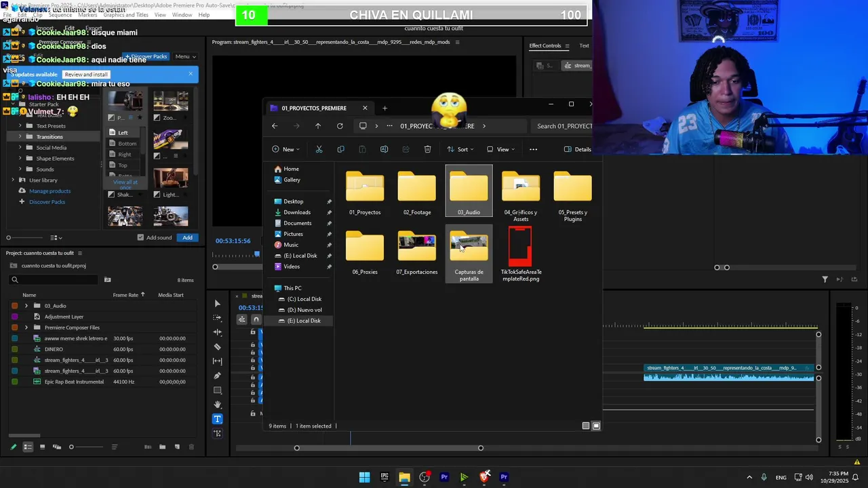Image resolution: width=868 pixels, height=488 pixels.
Task: Add a new tab in File Explorer
Action: click(x=384, y=108)
